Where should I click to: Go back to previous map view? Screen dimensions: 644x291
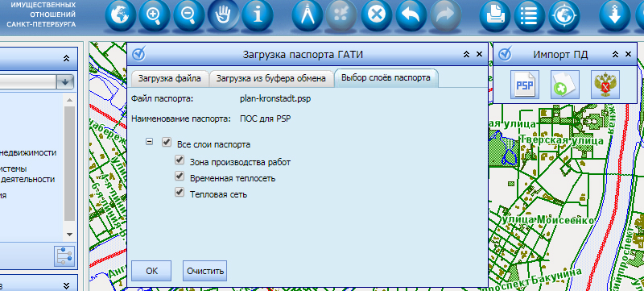click(411, 16)
